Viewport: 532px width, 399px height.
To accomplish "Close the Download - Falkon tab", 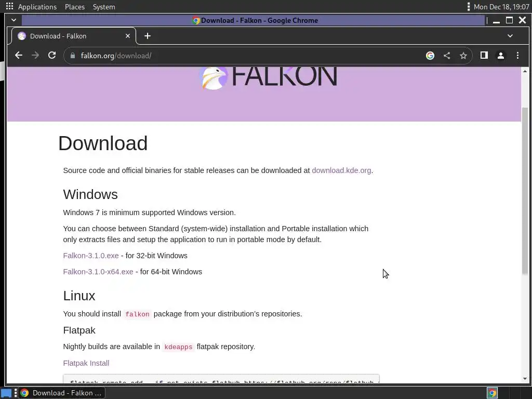I will pyautogui.click(x=128, y=36).
